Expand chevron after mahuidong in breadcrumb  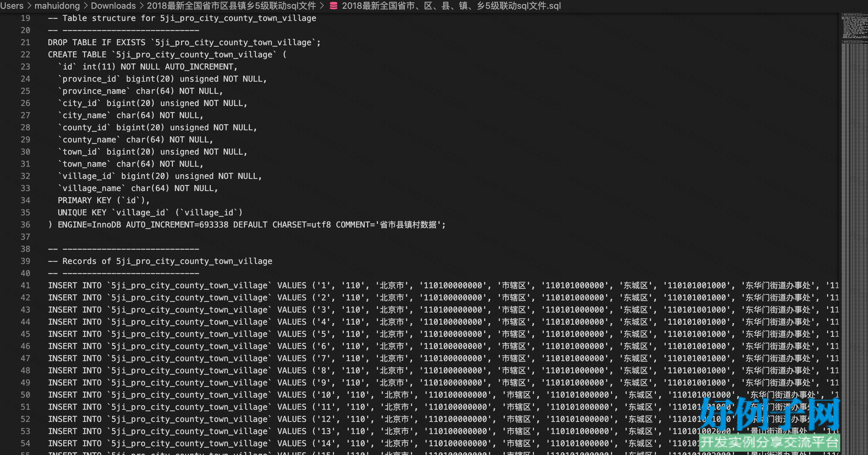pos(85,6)
